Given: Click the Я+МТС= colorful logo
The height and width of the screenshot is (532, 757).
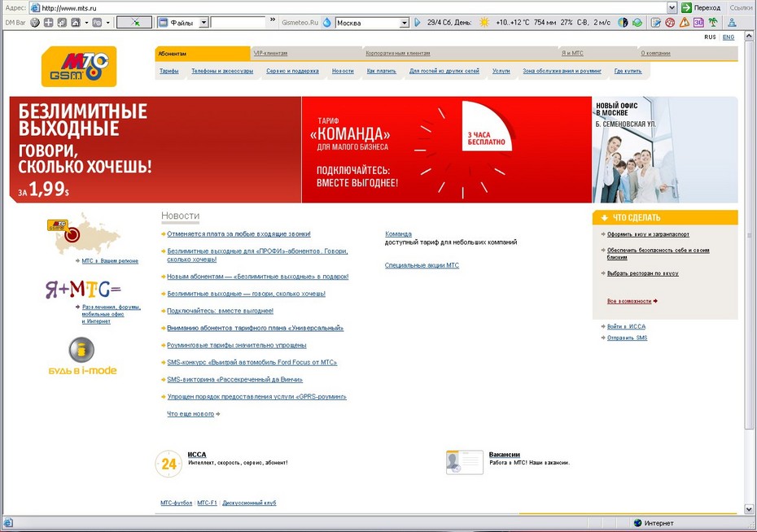Looking at the screenshot, I should (x=83, y=289).
